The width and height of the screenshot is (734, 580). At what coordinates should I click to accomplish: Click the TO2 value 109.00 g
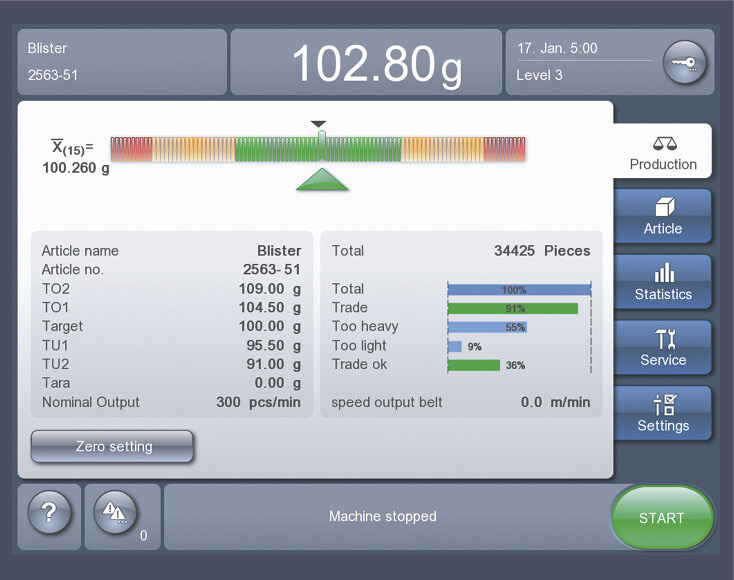click(270, 289)
